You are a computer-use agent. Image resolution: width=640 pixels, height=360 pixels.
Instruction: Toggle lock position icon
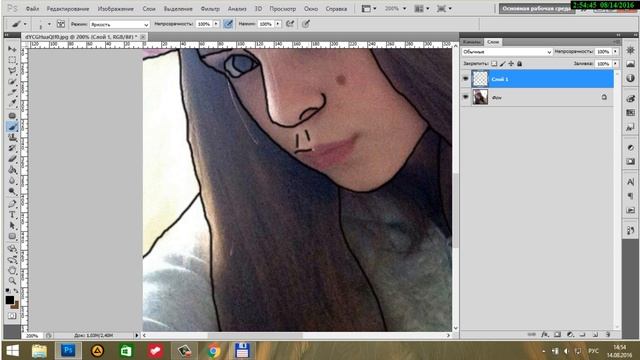coord(511,64)
